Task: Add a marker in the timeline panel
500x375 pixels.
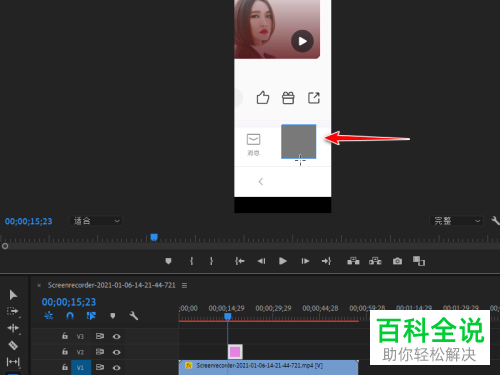Action: click(x=113, y=316)
